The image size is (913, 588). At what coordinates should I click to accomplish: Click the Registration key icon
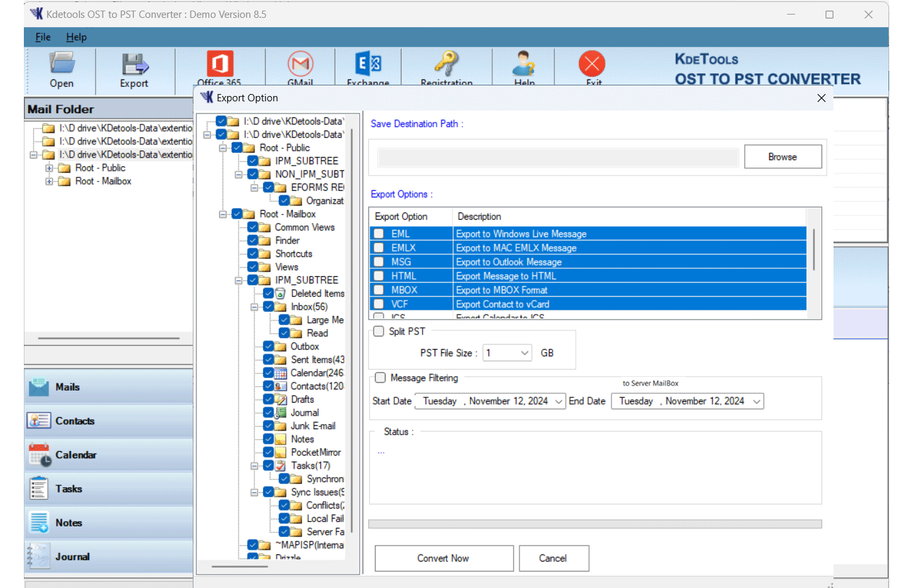(x=446, y=64)
